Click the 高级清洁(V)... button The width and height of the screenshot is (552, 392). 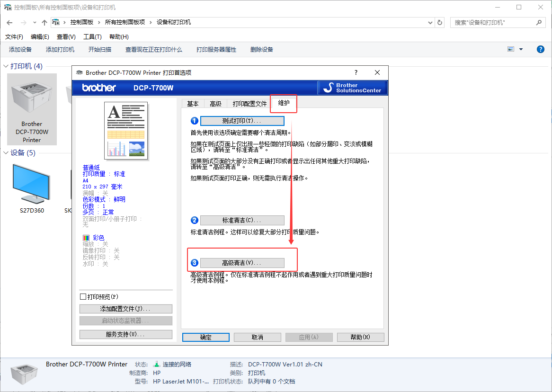coord(242,263)
